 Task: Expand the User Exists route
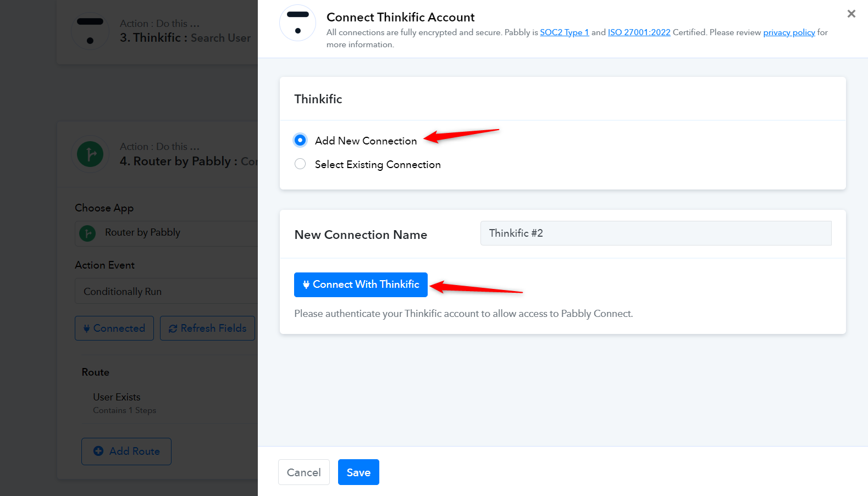pos(117,397)
